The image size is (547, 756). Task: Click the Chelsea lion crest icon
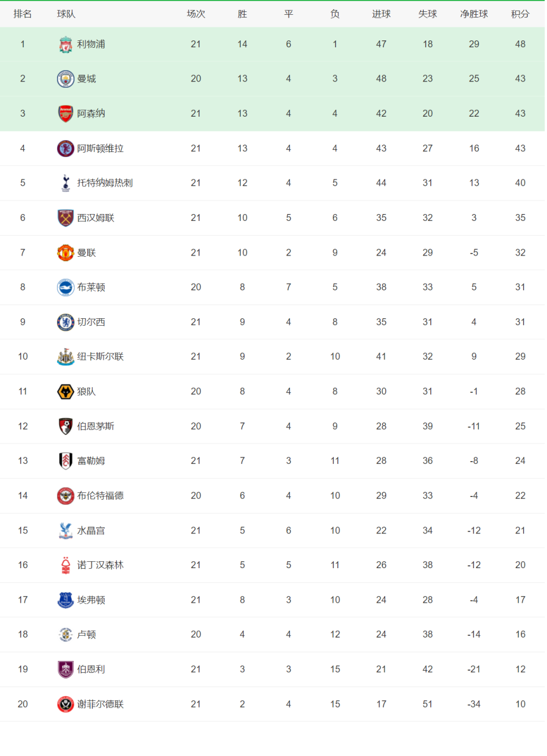66,322
